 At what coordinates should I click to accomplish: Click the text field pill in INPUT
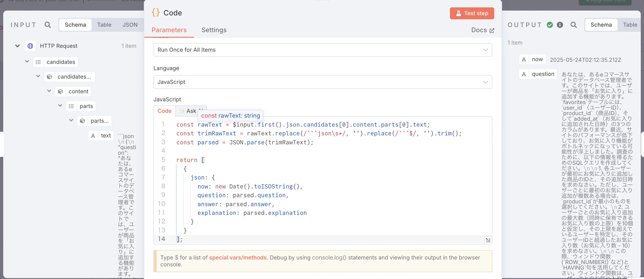pos(101,136)
